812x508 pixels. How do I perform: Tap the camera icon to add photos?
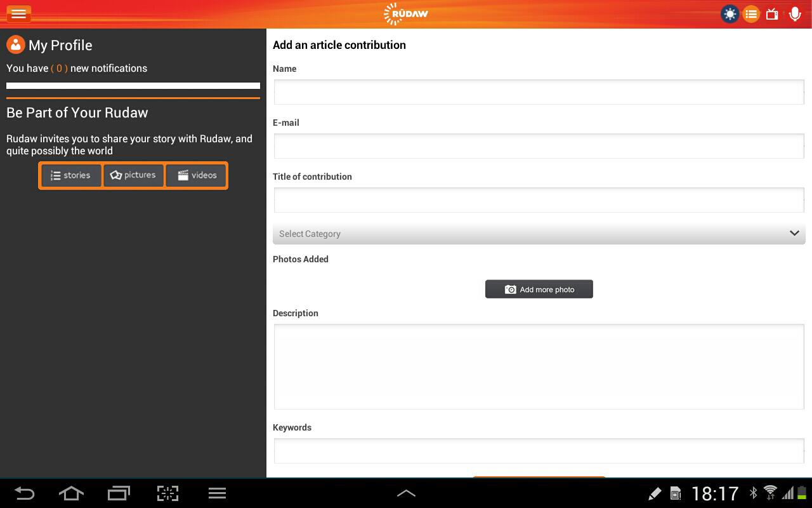click(510, 289)
